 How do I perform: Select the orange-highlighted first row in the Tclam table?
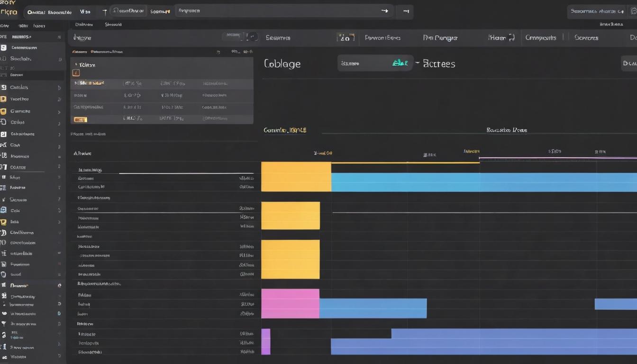162,83
